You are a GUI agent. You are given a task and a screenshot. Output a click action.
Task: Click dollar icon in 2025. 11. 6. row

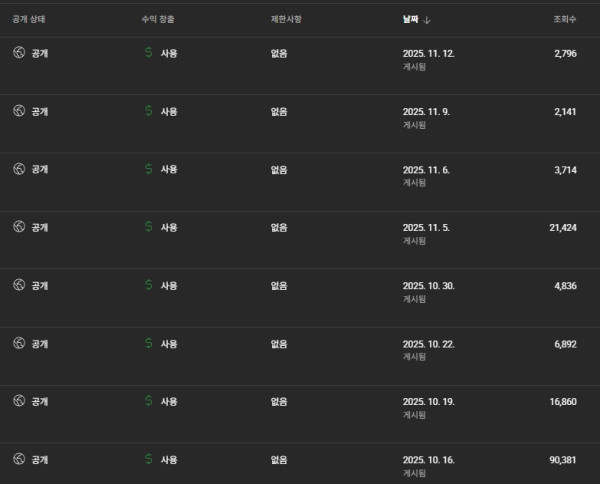click(x=149, y=169)
